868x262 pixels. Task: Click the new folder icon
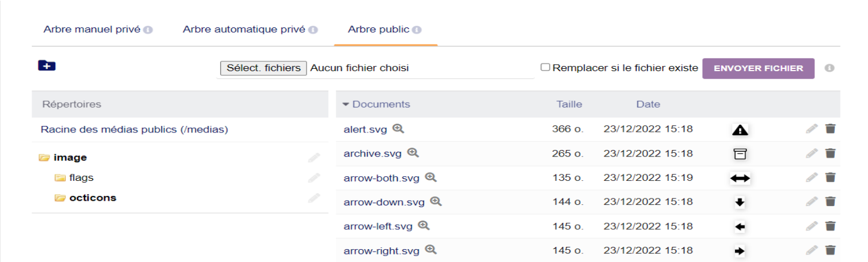pyautogui.click(x=47, y=66)
